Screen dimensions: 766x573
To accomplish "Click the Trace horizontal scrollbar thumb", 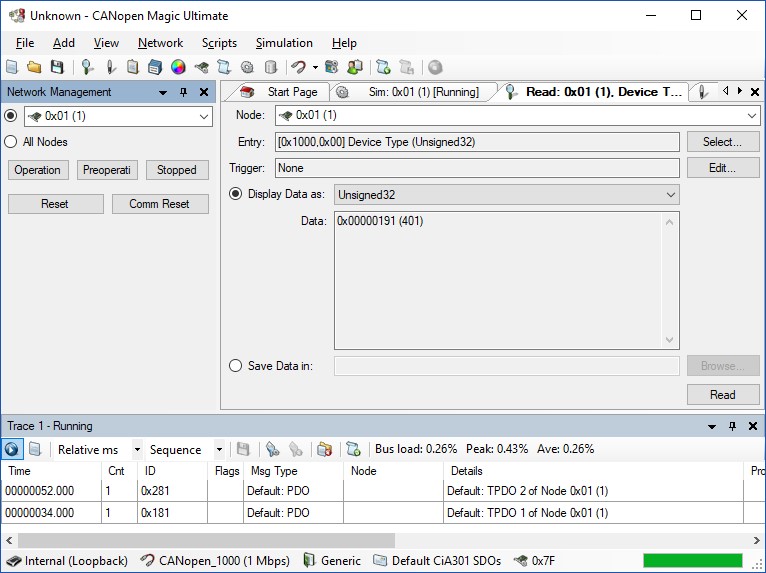I will tap(206, 540).
